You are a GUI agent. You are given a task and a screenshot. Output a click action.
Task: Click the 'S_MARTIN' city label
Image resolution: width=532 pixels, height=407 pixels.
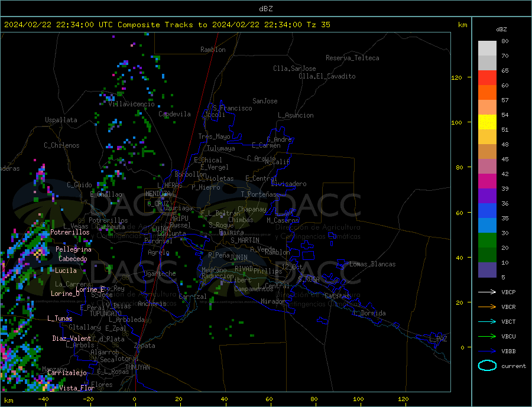coord(245,240)
